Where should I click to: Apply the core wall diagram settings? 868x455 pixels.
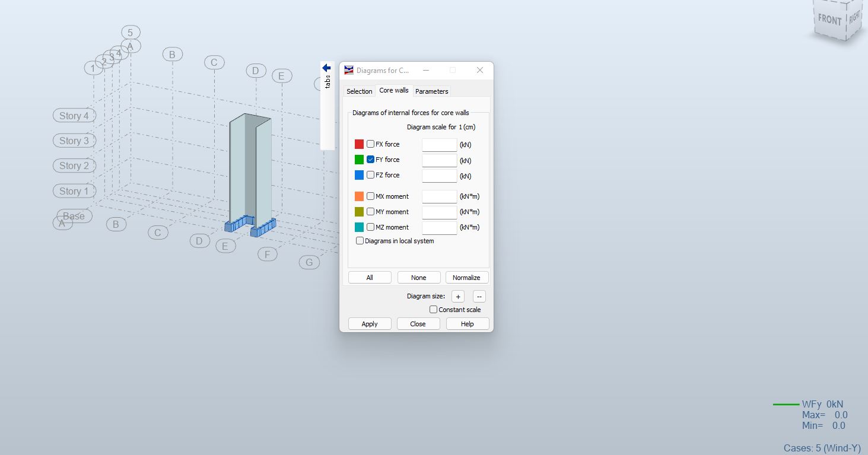pos(369,323)
